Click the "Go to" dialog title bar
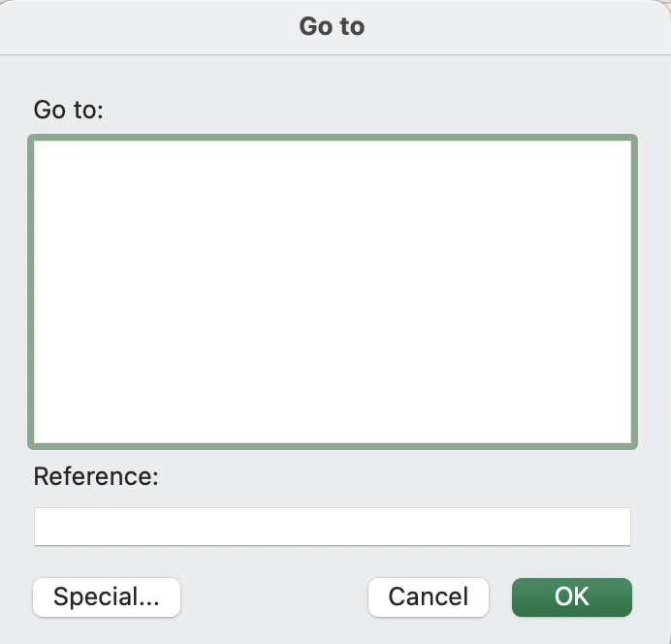The height and width of the screenshot is (644, 671). coord(332,26)
